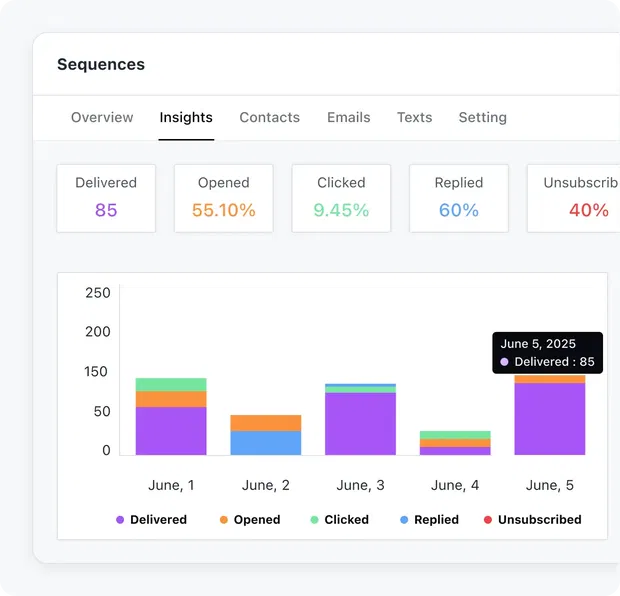This screenshot has height=596, width=620.
Task: Open the Texts tab
Action: click(x=414, y=117)
